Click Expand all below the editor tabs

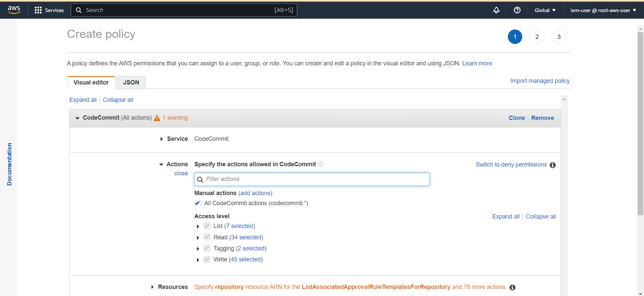(x=83, y=100)
